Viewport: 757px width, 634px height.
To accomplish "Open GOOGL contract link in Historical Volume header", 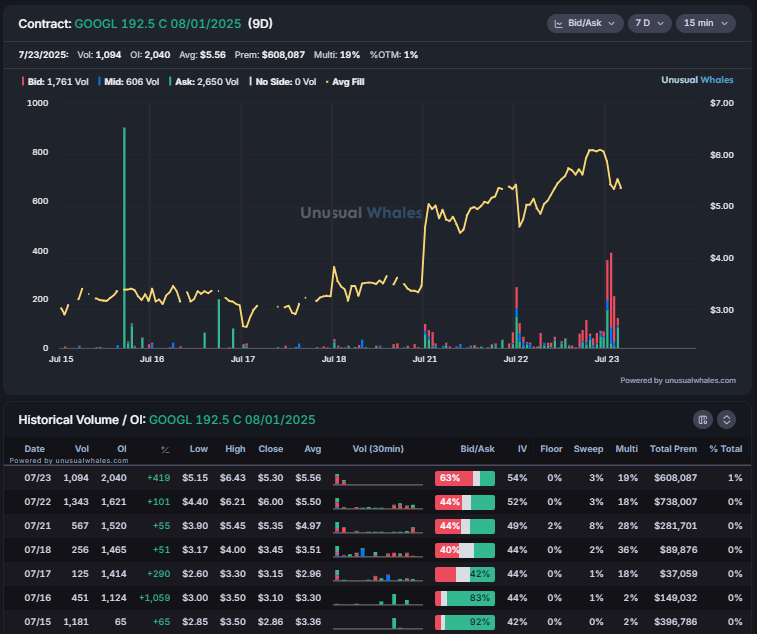I will click(232, 420).
